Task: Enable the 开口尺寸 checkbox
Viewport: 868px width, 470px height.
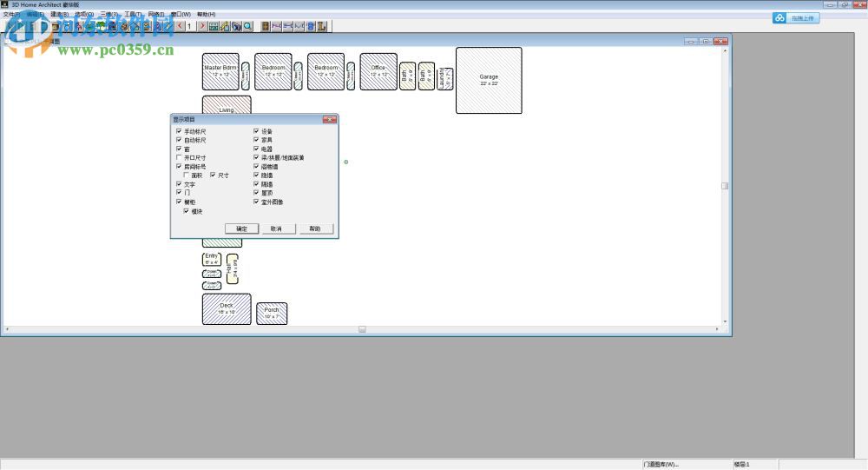Action: point(179,157)
